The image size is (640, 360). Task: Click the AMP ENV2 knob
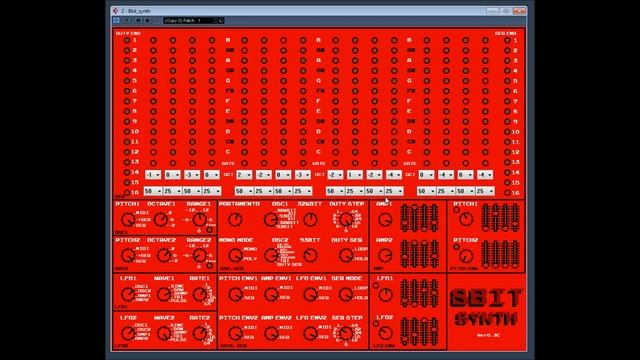pos(271,333)
